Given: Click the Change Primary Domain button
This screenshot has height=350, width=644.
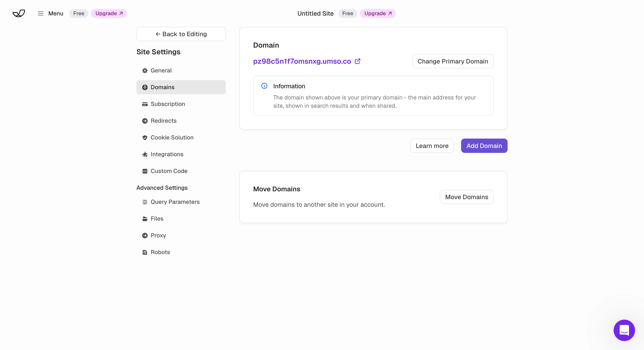Looking at the screenshot, I should pyautogui.click(x=453, y=61).
